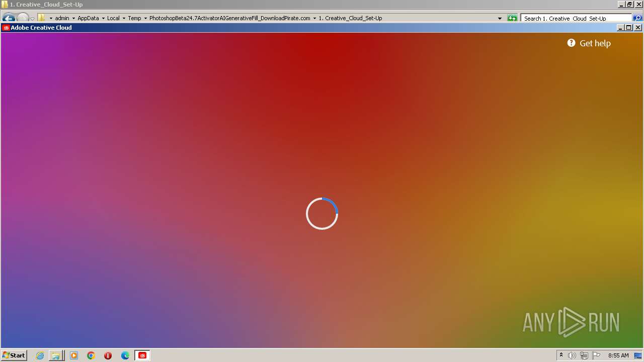Click the question mark help icon
The height and width of the screenshot is (362, 644).
pos(571,43)
